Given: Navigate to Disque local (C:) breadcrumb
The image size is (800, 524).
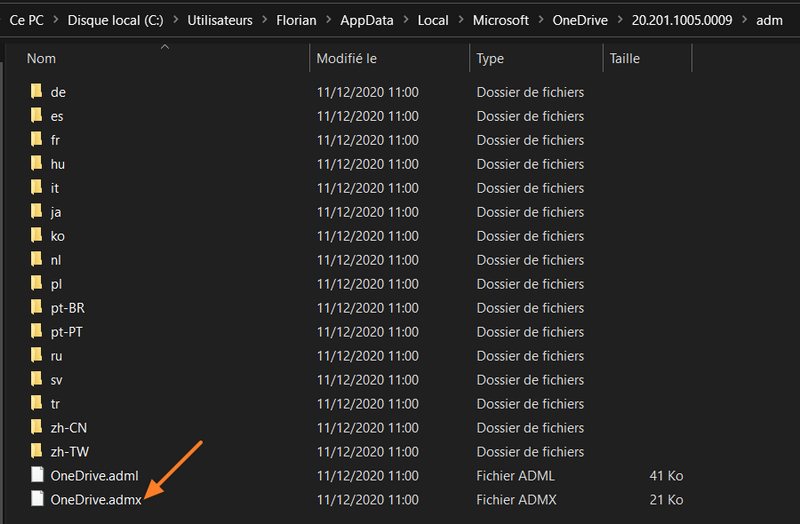Looking at the screenshot, I should 115,20.
